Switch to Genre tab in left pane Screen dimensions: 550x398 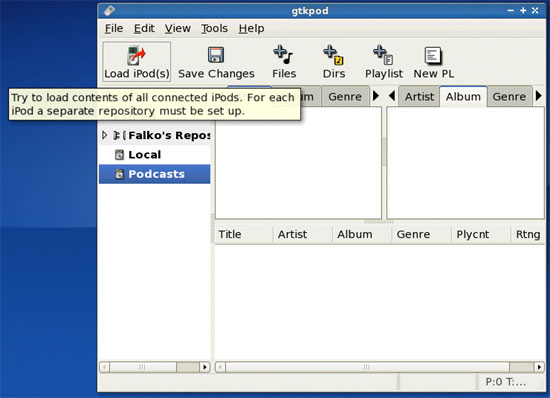pos(345,96)
